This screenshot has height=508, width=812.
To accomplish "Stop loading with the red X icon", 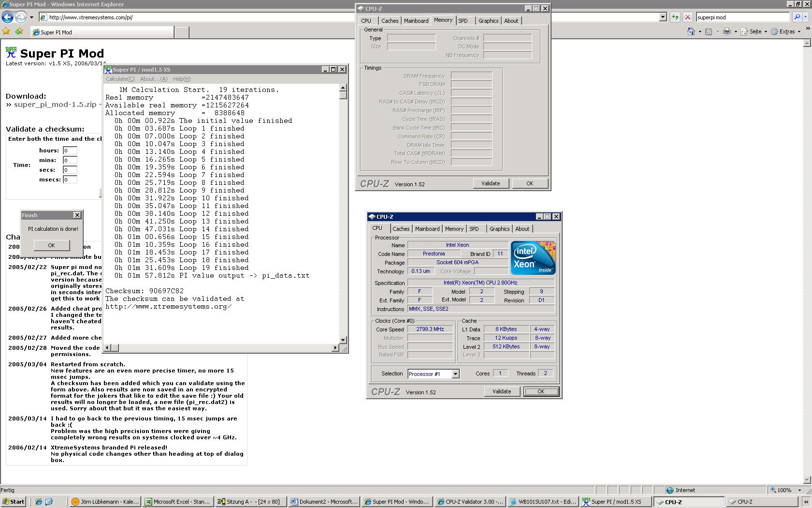I will (688, 17).
